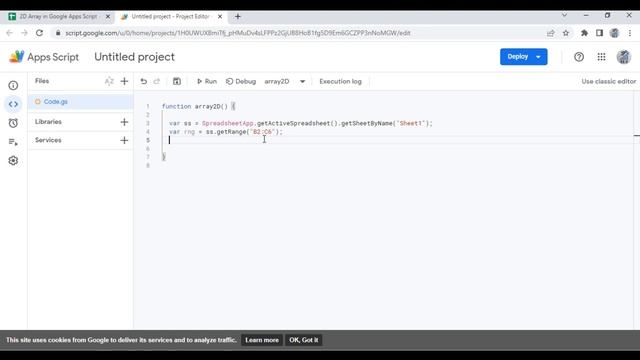Open the Execution log

(340, 81)
